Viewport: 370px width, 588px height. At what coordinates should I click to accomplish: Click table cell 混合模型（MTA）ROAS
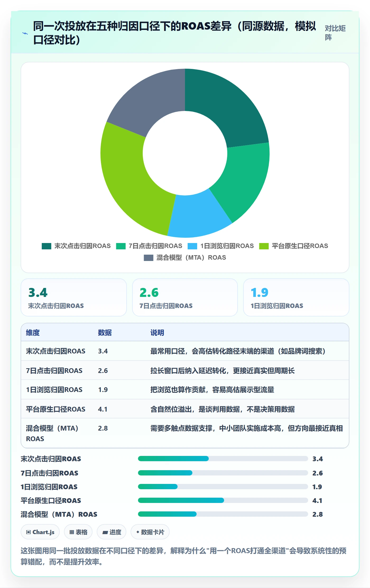coord(52,433)
